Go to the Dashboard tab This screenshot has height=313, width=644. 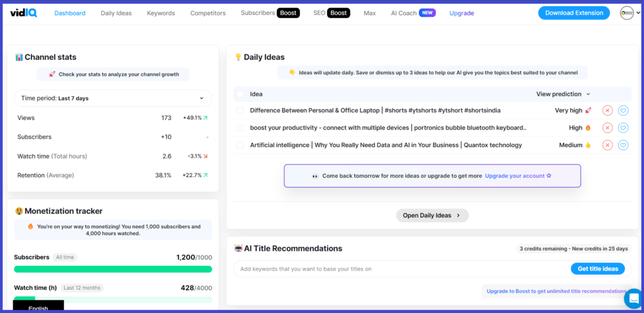[x=70, y=13]
